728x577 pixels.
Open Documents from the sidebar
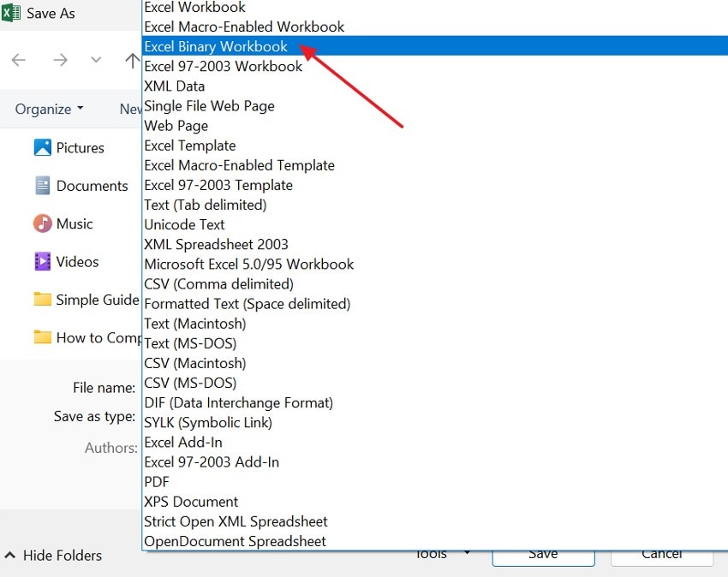coord(91,185)
